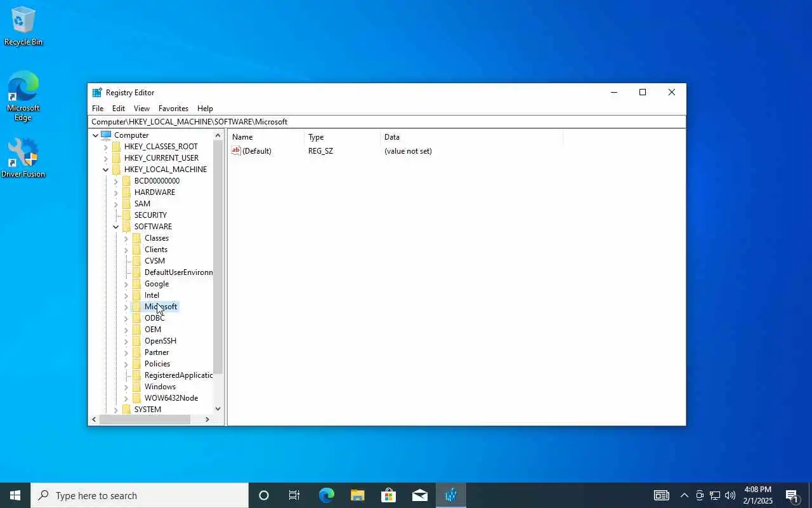The width and height of the screenshot is (812, 508).
Task: Select the ODBC key
Action: [x=154, y=318]
